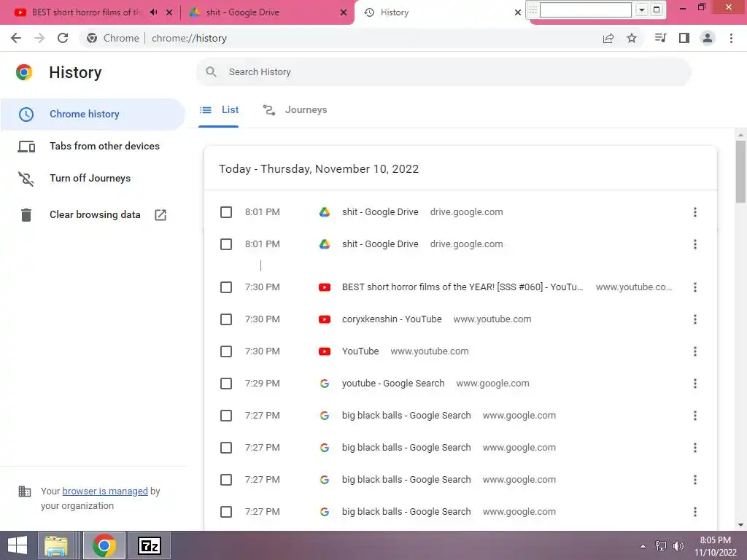Open Clear browsing data

95,215
